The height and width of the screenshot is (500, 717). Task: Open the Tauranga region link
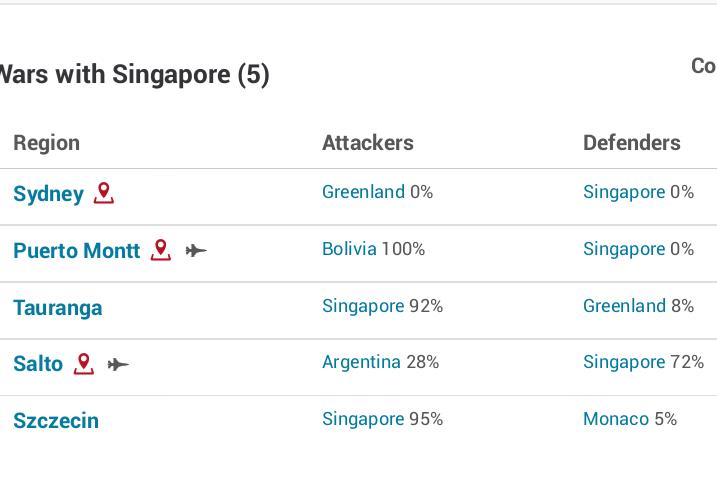point(58,308)
